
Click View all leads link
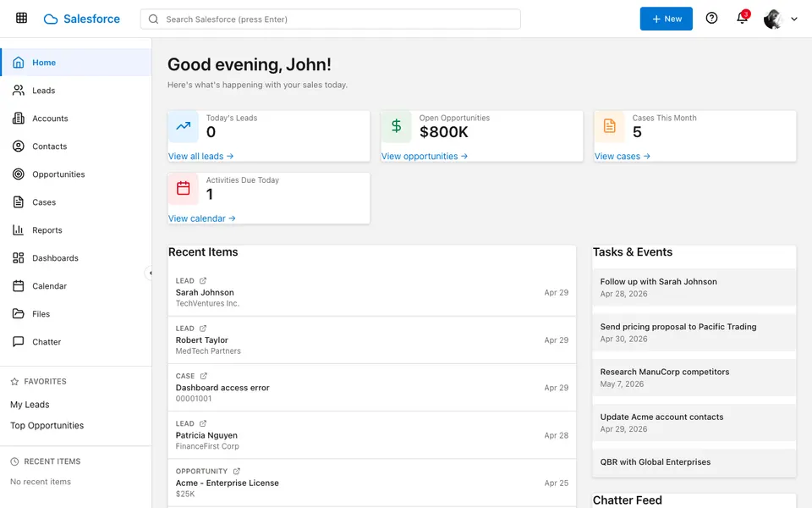201,156
